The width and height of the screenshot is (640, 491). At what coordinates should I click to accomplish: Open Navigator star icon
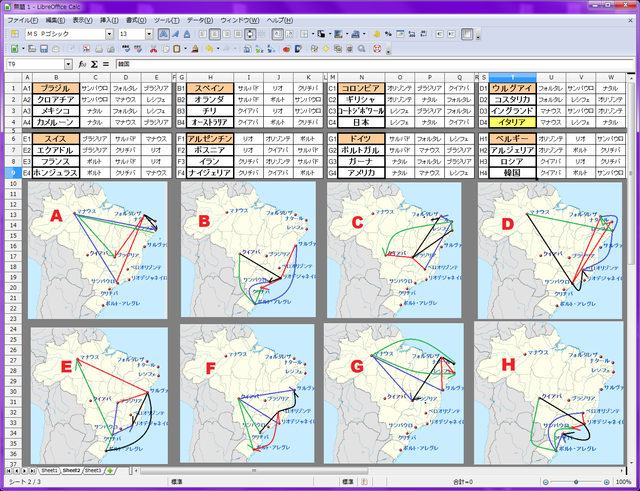(326, 49)
